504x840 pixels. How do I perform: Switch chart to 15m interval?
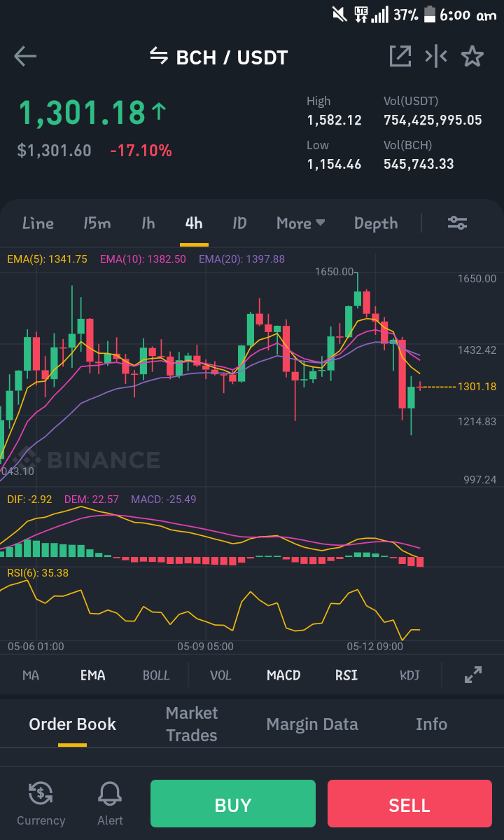pyautogui.click(x=97, y=223)
